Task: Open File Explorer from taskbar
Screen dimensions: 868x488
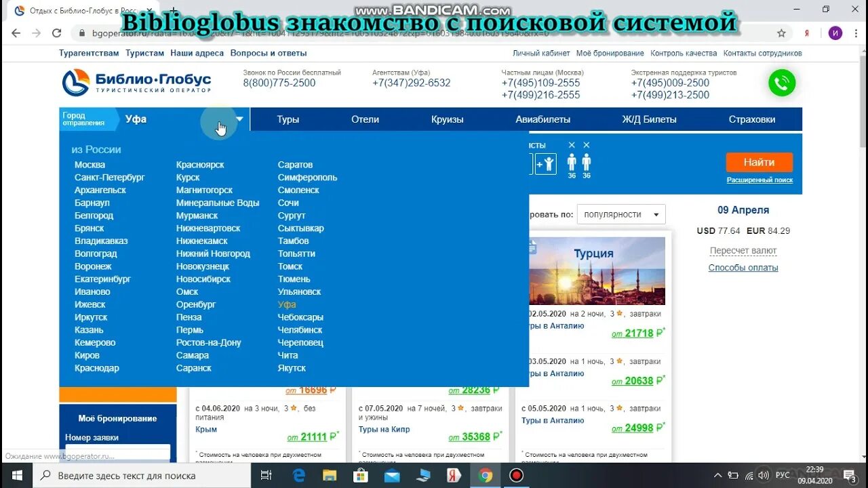Action: 330,475
